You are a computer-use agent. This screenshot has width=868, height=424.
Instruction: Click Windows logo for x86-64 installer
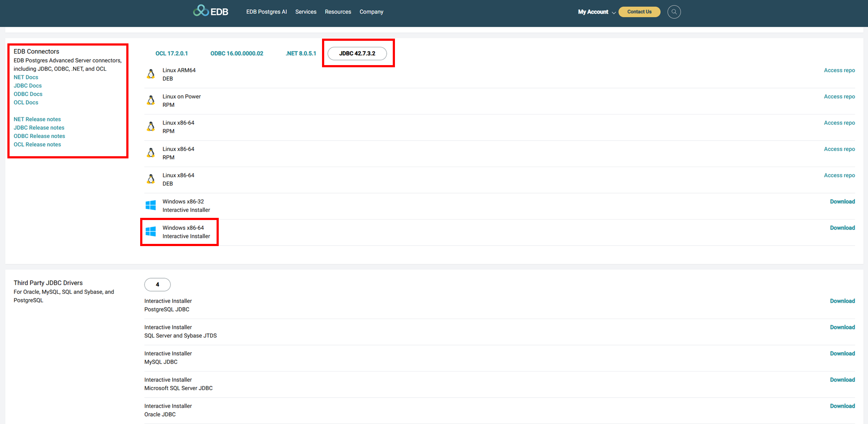[x=151, y=232]
